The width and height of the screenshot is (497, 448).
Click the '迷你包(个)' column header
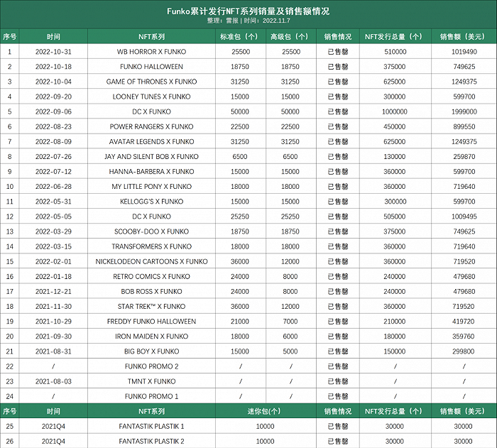click(264, 411)
